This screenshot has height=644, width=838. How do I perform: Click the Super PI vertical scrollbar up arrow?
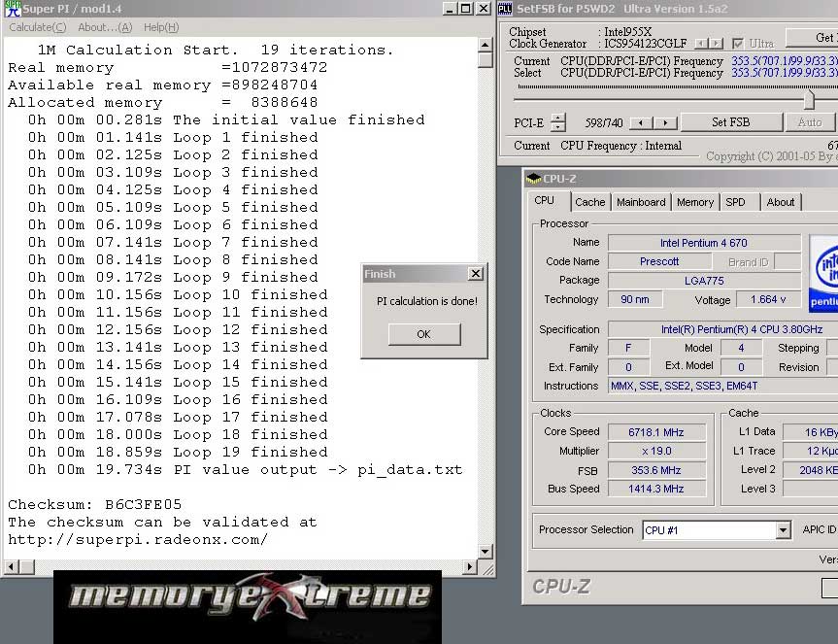pos(485,45)
